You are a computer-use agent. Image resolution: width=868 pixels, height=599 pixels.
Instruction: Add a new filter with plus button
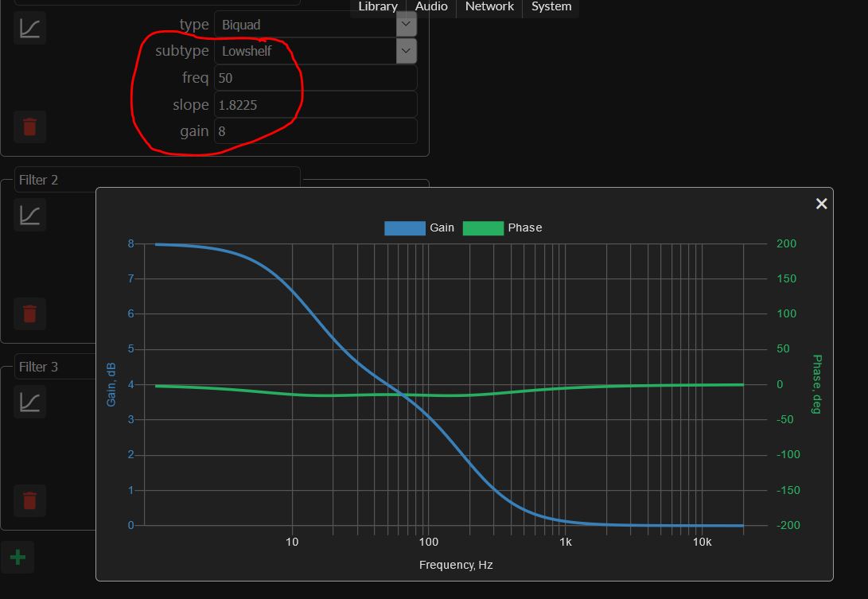[x=18, y=557]
